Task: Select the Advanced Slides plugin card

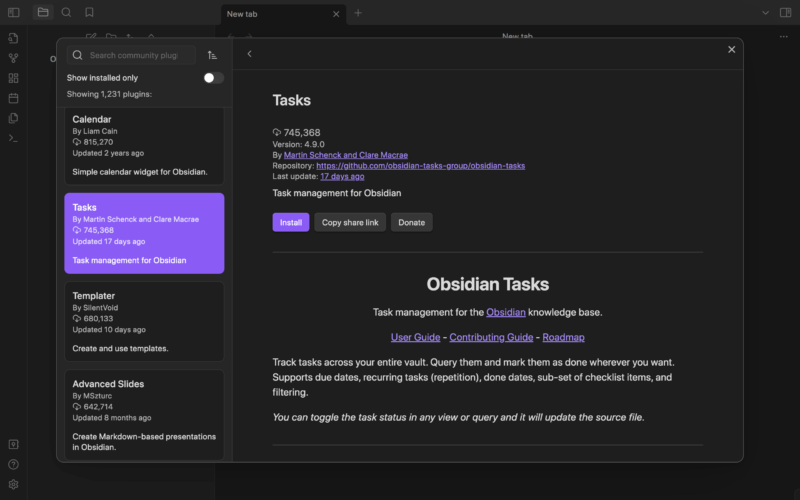Action: tap(144, 415)
